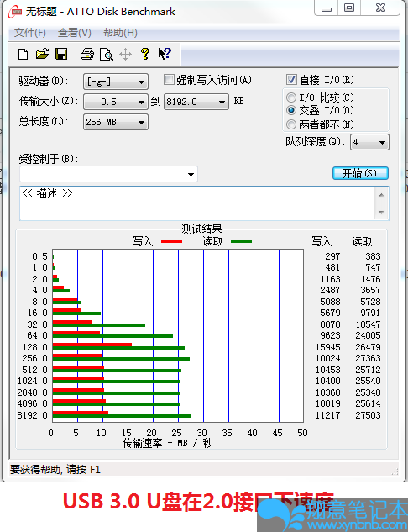Viewport: 408px width, 532px height.
Task: Open the 帮助(H) menu
Action: pos(120,33)
